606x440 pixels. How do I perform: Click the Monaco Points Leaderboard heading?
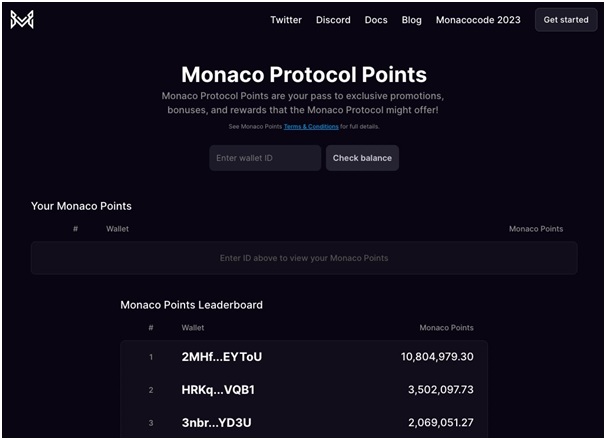pyautogui.click(x=191, y=305)
